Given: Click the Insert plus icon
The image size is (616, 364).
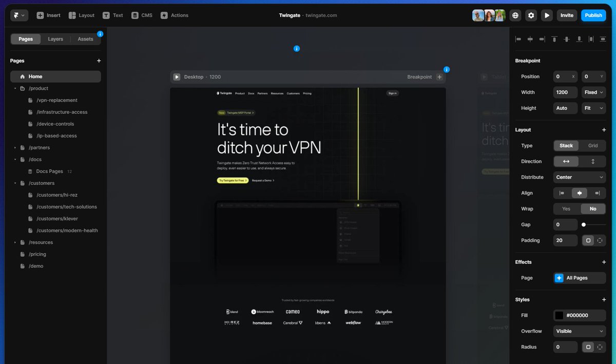Looking at the screenshot, I should pyautogui.click(x=40, y=15).
